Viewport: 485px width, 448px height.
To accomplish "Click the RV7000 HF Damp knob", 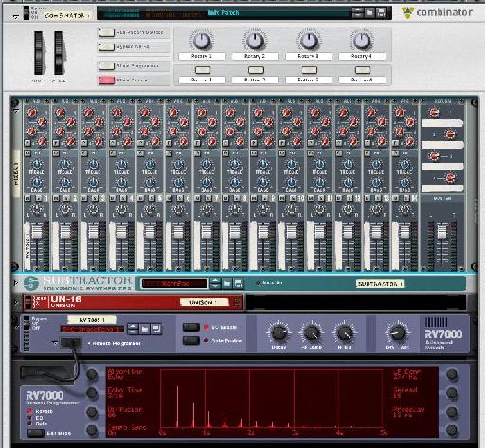I will [x=312, y=332].
